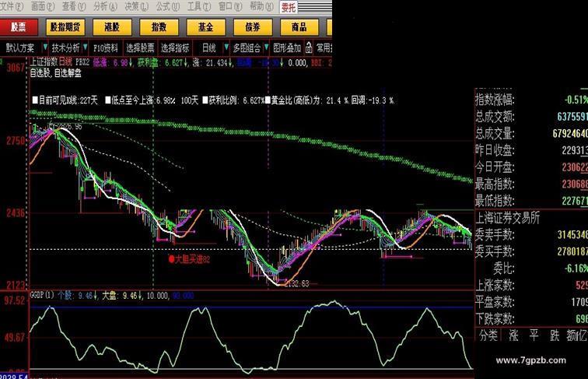Click the GGDP(1) indicator label

(42, 295)
